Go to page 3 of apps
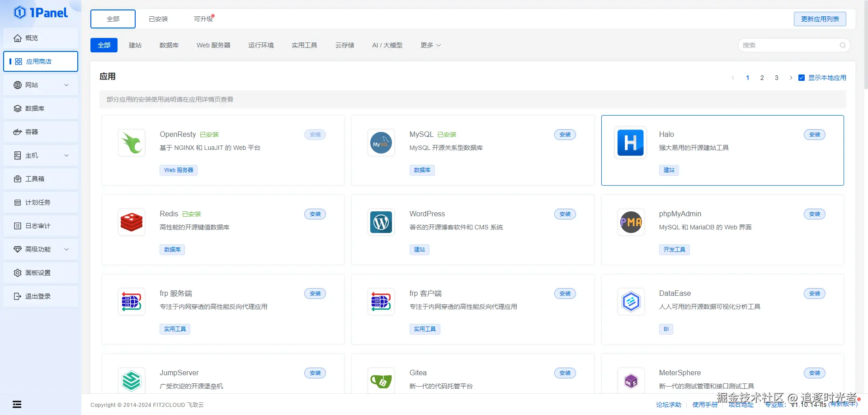Image resolution: width=868 pixels, height=415 pixels. [x=777, y=78]
